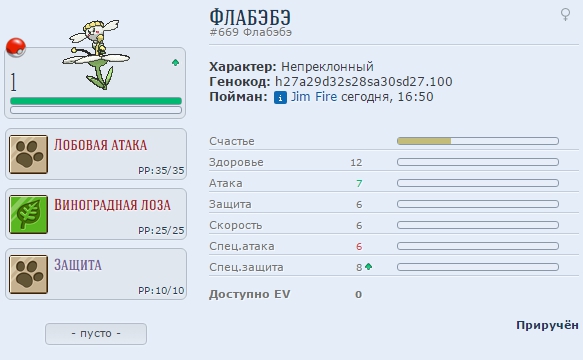Click 'PP:10/10' on Защита move

click(161, 290)
